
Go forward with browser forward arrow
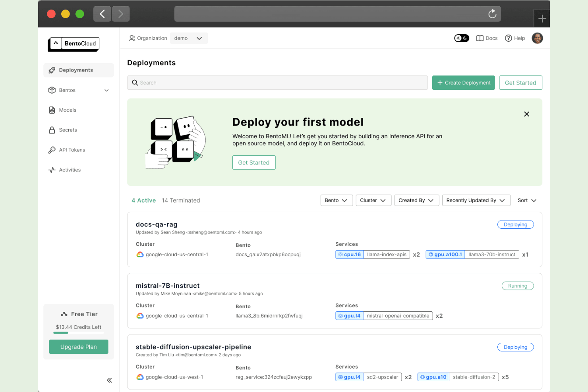[121, 14]
